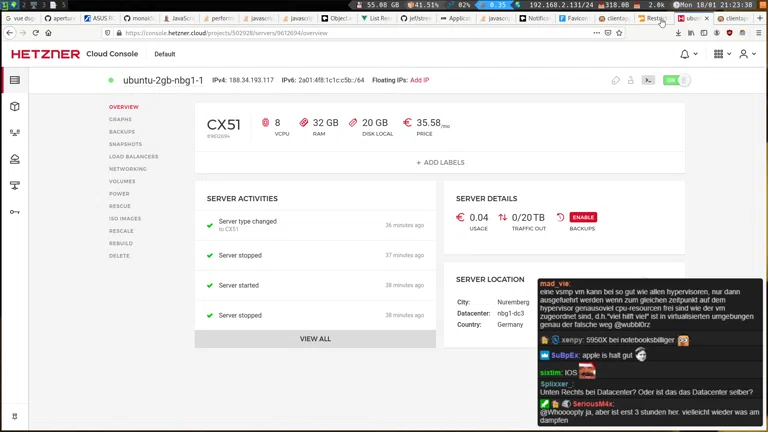Click datacenter value nbg1-dc3
This screenshot has height=432, width=768.
click(510, 313)
